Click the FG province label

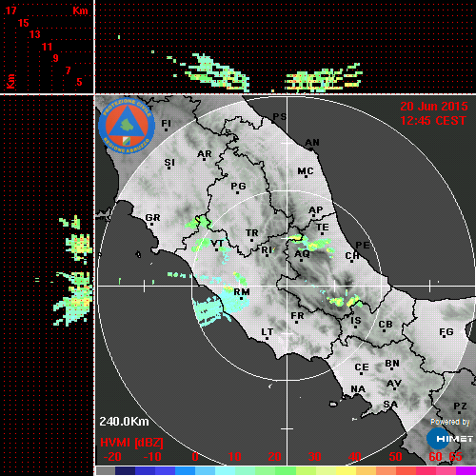[x=446, y=331]
